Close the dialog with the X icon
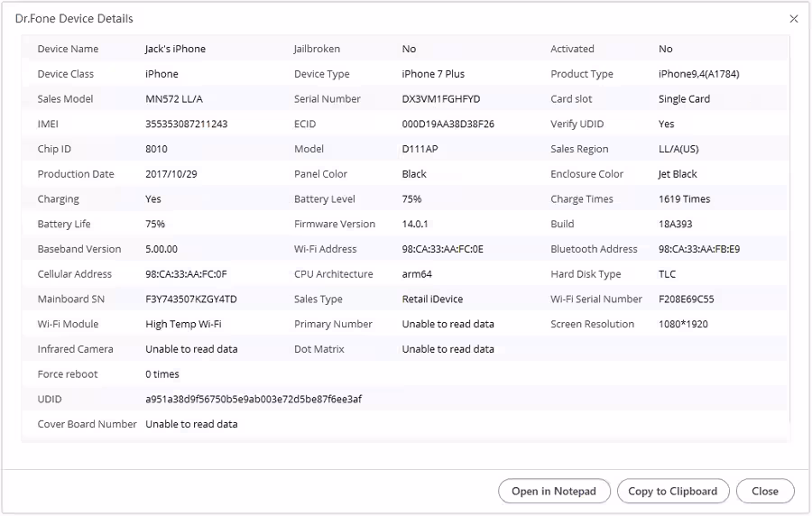Screen dimensions: 812x516 click(x=794, y=19)
